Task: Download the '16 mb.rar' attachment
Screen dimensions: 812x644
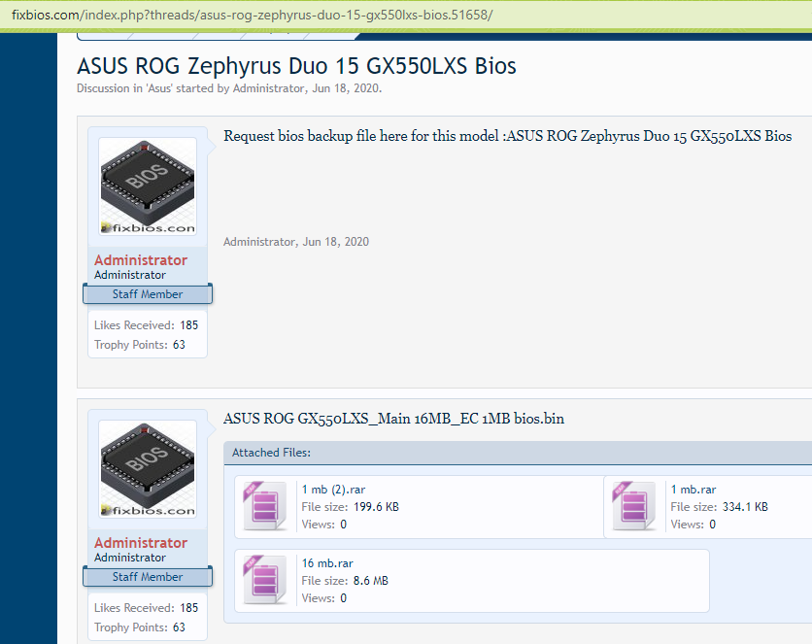Action: tap(327, 563)
